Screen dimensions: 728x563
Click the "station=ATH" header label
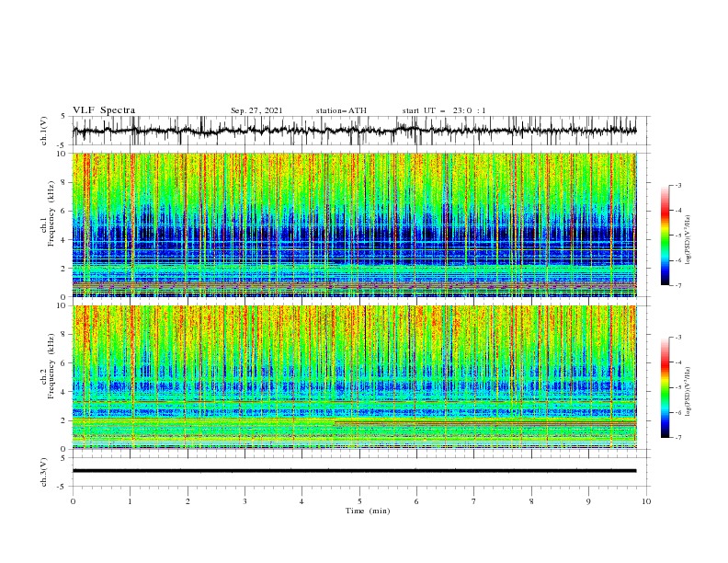point(341,110)
